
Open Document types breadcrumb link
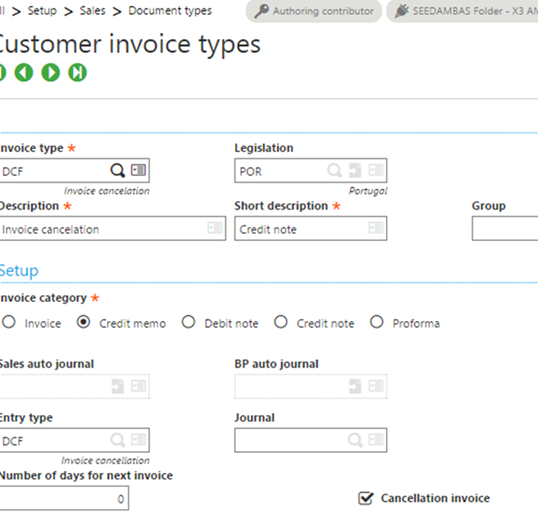170,11
